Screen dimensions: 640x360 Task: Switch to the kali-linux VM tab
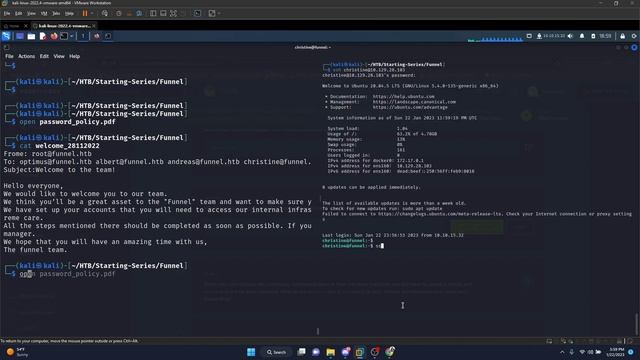[x=64, y=26]
